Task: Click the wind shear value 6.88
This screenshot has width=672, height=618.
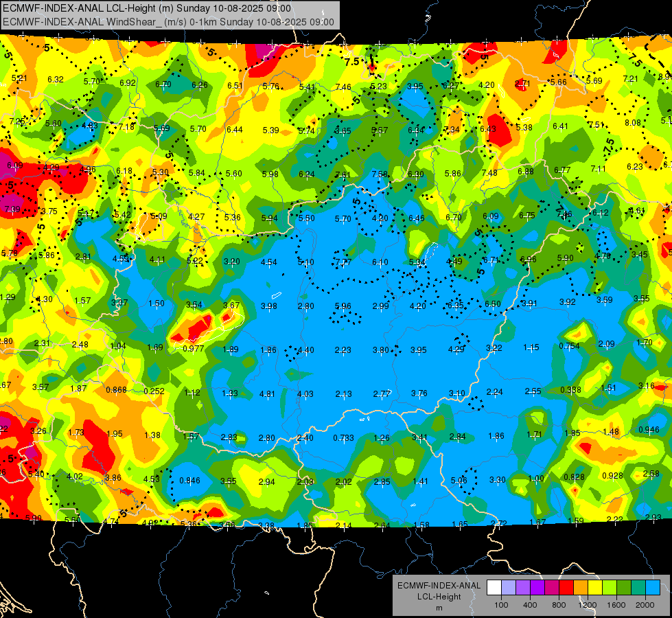Action: 525,171
